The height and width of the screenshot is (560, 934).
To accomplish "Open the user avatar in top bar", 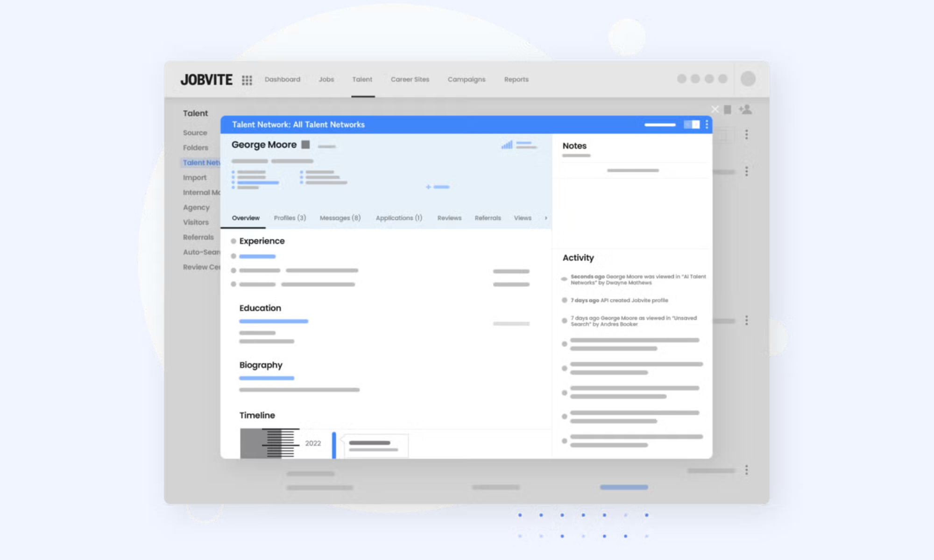I will click(748, 79).
